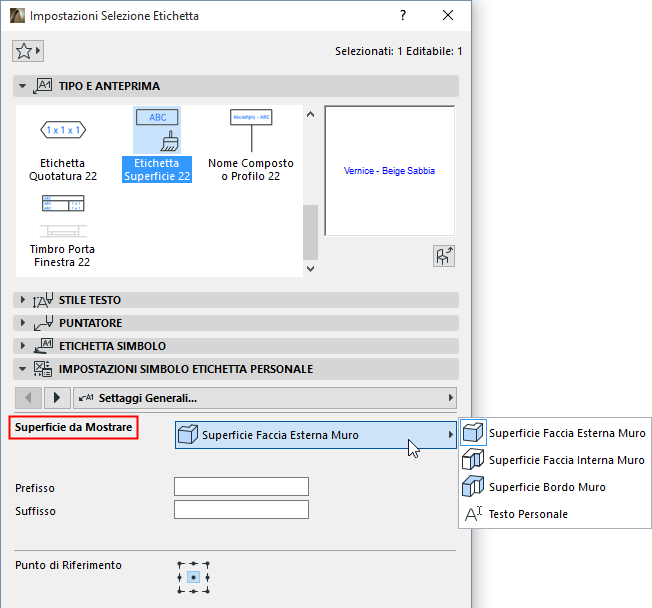Expand the STILE TESTO panel

point(22,300)
